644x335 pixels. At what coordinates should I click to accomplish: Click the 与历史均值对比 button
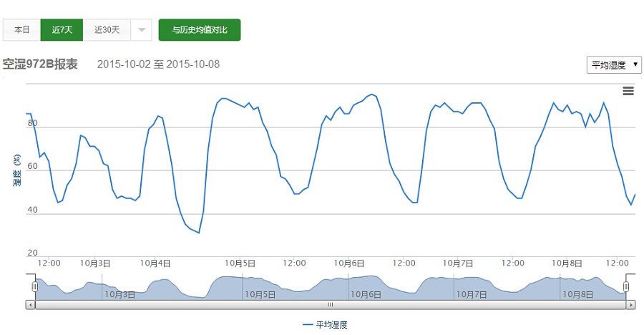pos(200,30)
